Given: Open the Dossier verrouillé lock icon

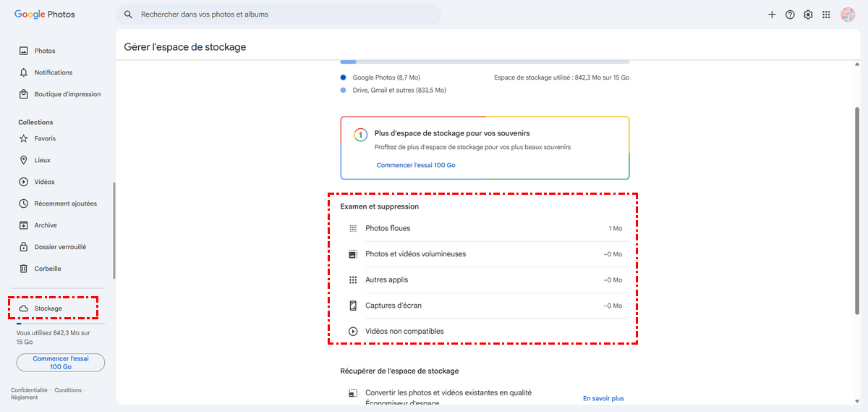Looking at the screenshot, I should [x=24, y=247].
